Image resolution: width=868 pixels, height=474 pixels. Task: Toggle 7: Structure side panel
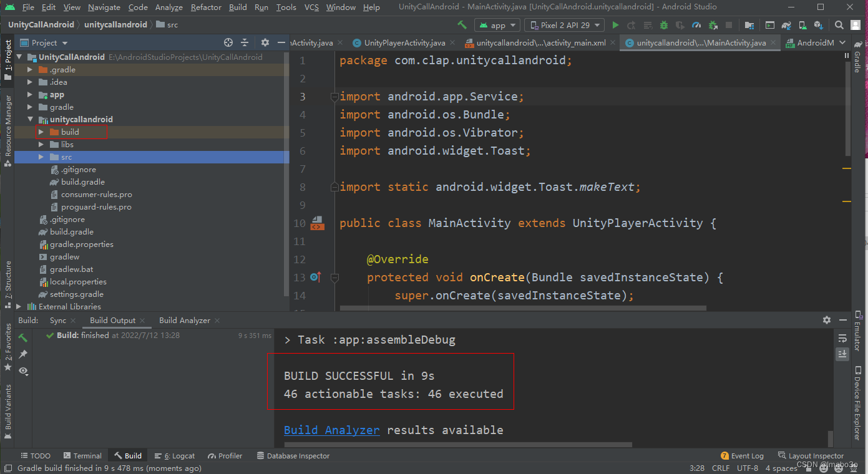[7, 284]
